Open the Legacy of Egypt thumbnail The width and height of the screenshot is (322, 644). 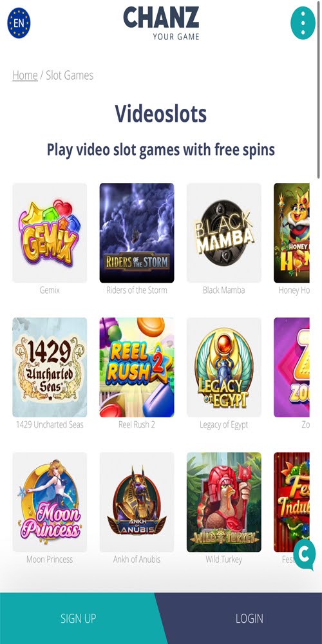tap(224, 368)
